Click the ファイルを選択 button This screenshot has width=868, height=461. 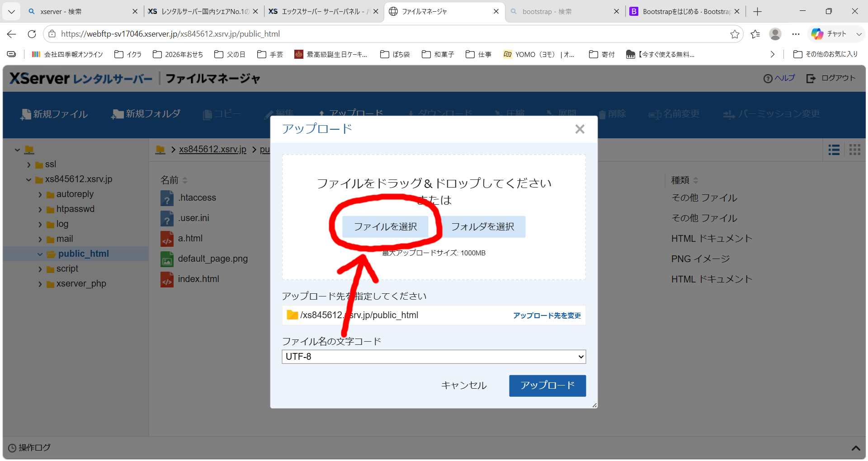click(x=385, y=226)
